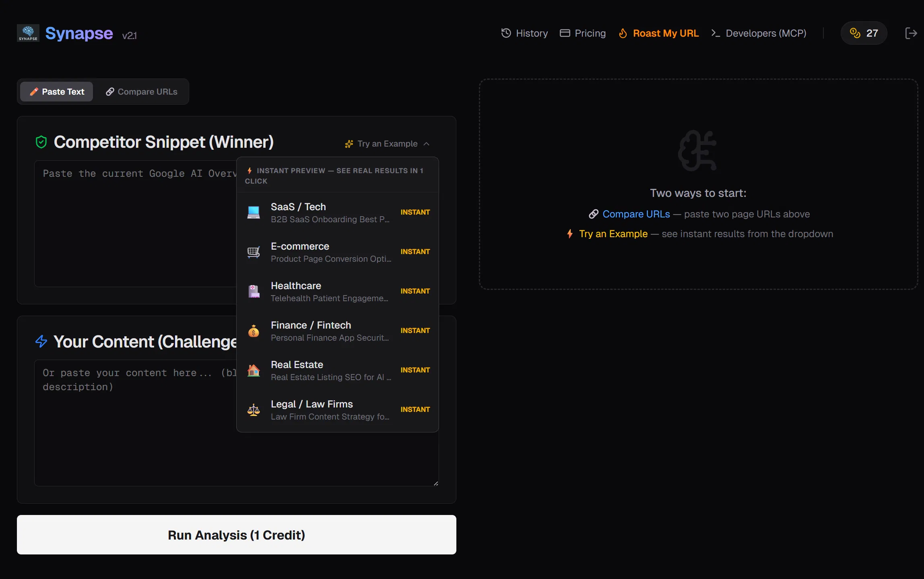924x579 pixels.
Task: Click the lightning icon beside Your Content
Action: [x=41, y=341]
